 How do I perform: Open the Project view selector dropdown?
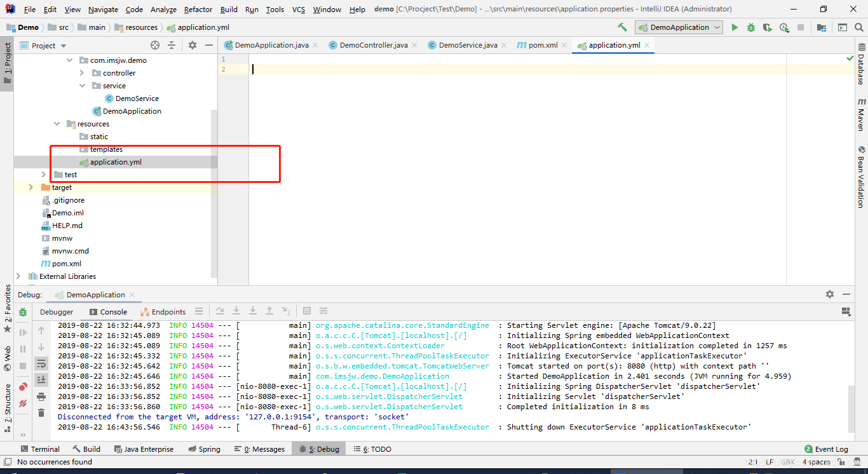(43, 45)
